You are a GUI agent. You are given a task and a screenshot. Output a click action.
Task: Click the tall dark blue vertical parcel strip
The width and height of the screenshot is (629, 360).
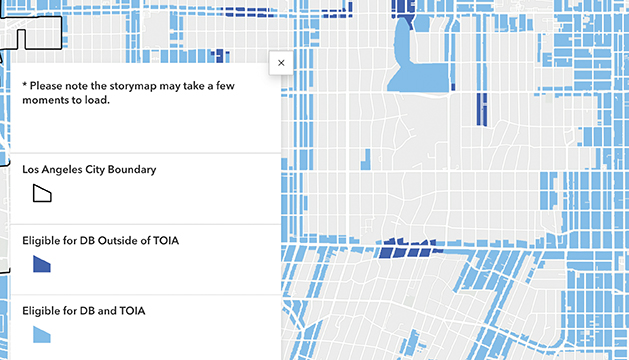482,109
